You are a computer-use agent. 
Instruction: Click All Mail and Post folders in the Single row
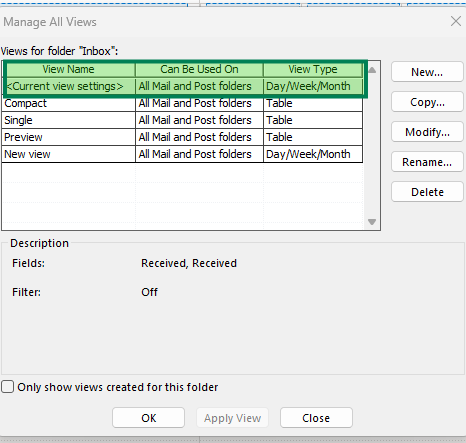(199, 120)
